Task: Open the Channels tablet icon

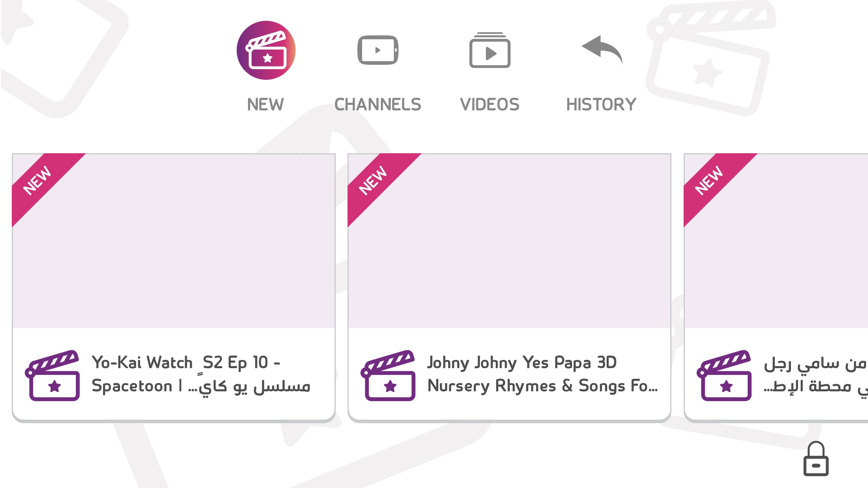Action: (378, 50)
